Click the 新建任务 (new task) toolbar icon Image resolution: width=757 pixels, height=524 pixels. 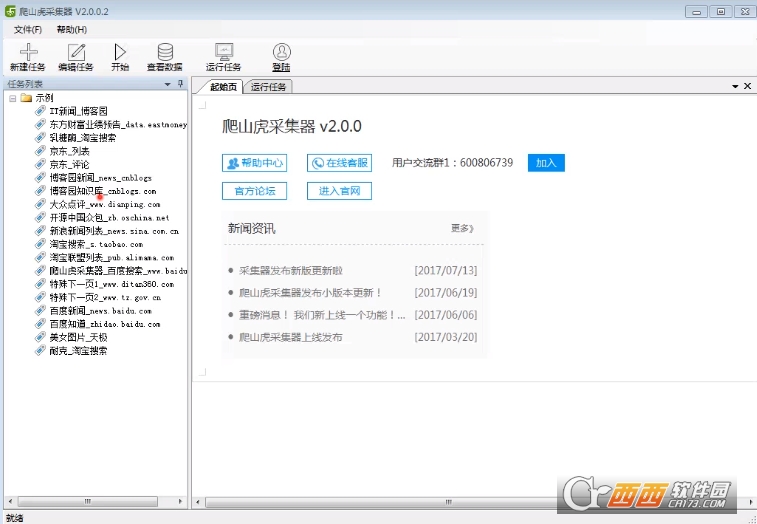[x=28, y=52]
